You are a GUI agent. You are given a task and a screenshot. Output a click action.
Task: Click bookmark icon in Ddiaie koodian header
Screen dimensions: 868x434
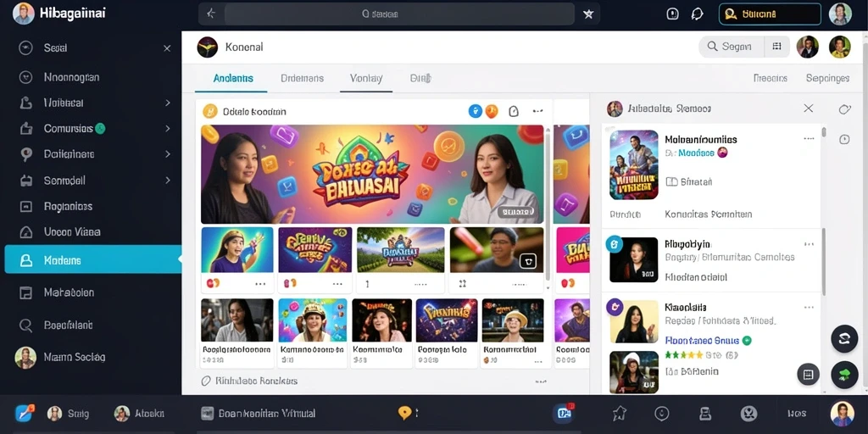point(514,111)
